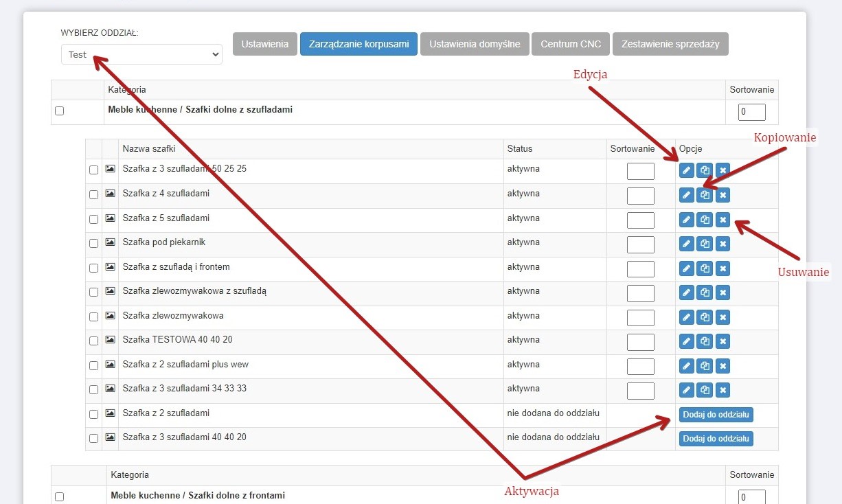Delete Szafka z 5 szufladami entry

(722, 220)
